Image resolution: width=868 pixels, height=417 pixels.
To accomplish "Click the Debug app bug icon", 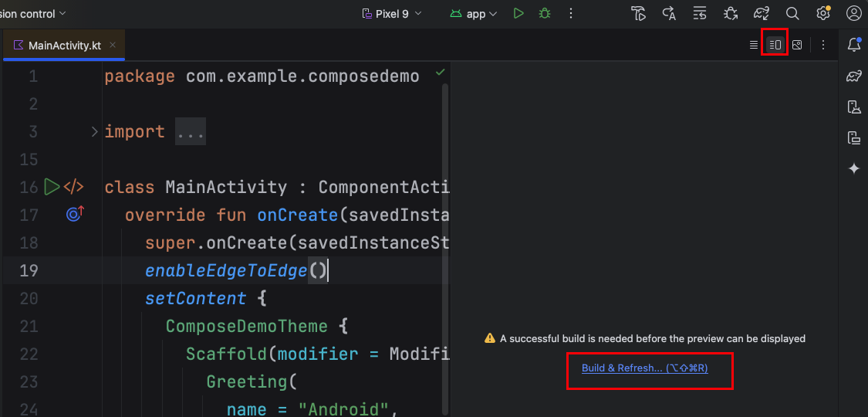I will [x=545, y=14].
